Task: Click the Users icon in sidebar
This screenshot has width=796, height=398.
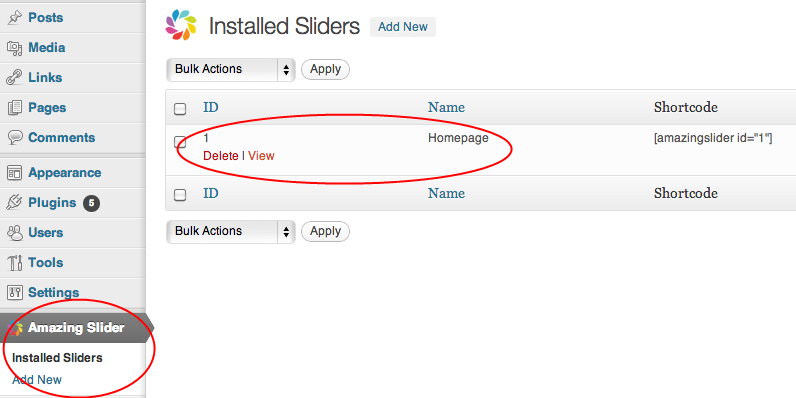Action: 14,233
